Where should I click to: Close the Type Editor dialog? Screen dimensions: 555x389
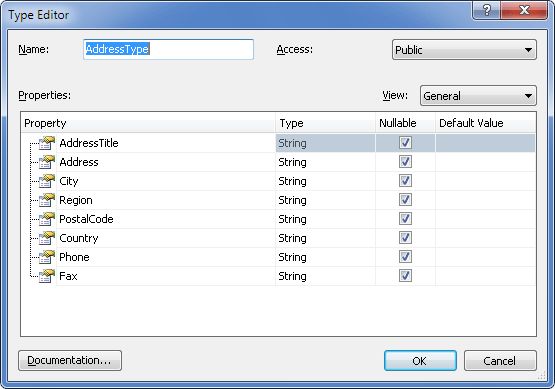click(x=524, y=10)
